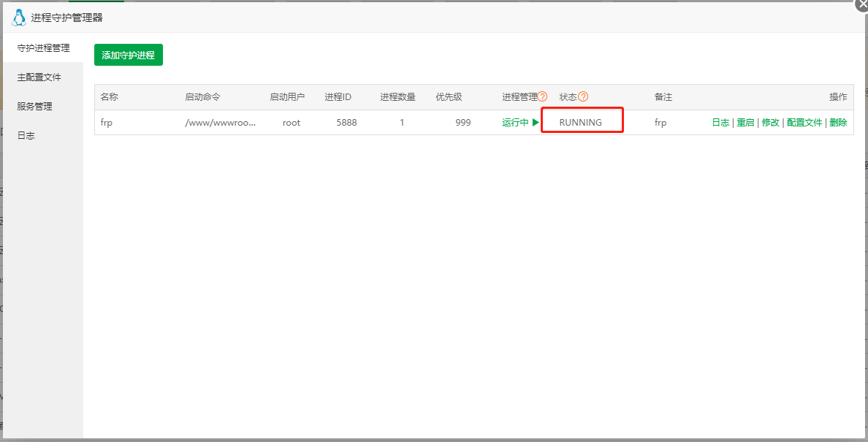Open the help icon next to 进程管理 column

click(x=544, y=96)
